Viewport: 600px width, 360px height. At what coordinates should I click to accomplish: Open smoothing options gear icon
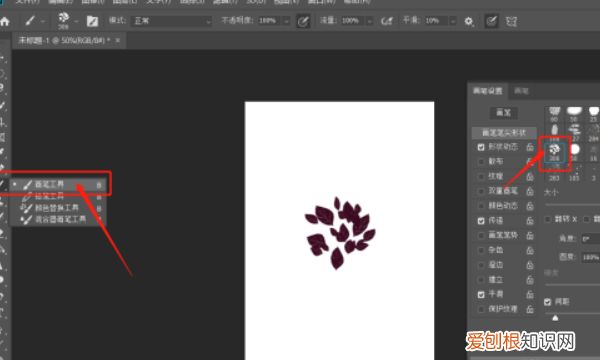469,21
